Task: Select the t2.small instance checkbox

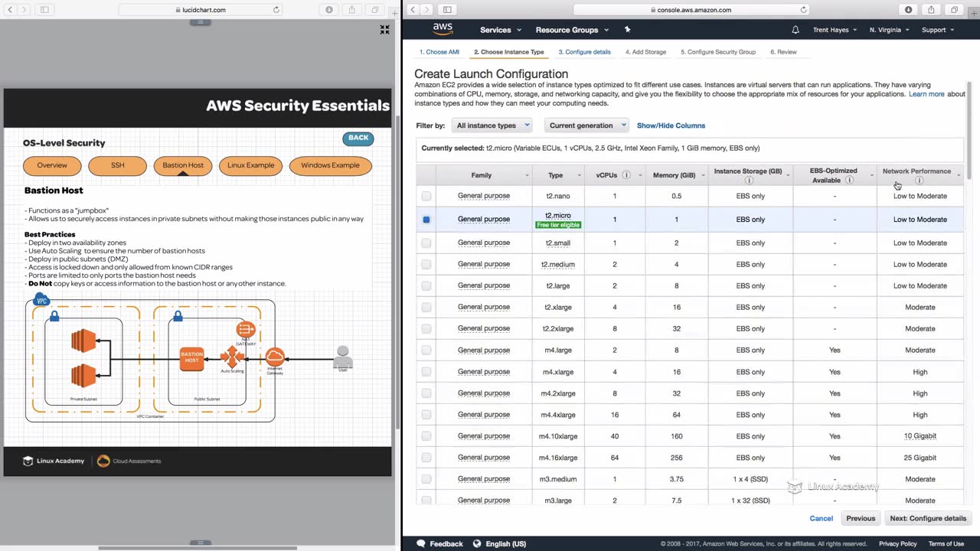Action: click(426, 243)
